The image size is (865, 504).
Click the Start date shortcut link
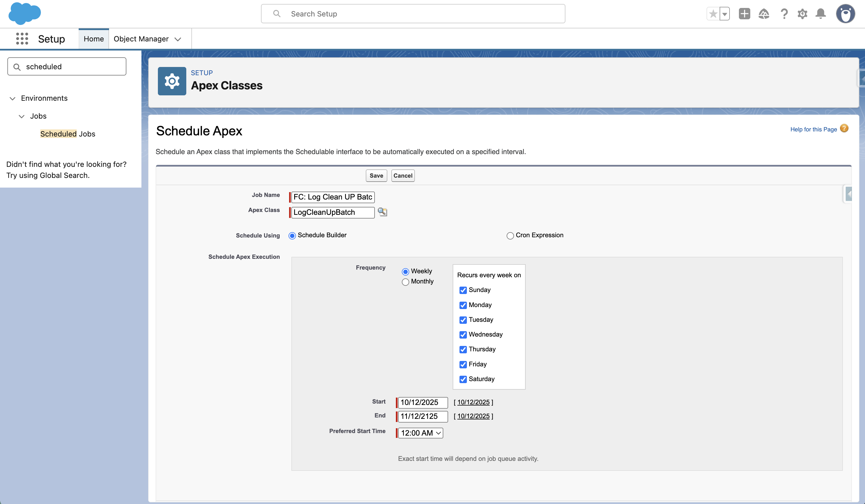tap(473, 402)
